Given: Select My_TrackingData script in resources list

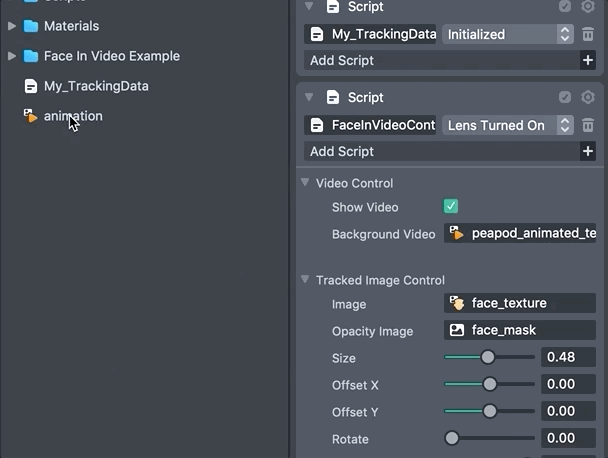Looking at the screenshot, I should click(95, 86).
